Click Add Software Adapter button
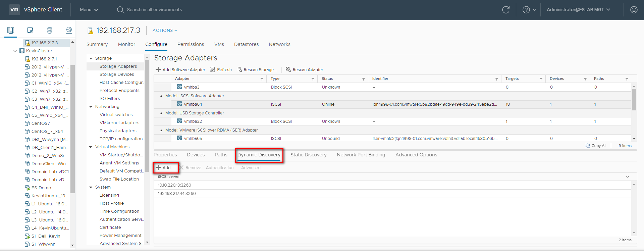This screenshot has height=252, width=644. tap(180, 70)
